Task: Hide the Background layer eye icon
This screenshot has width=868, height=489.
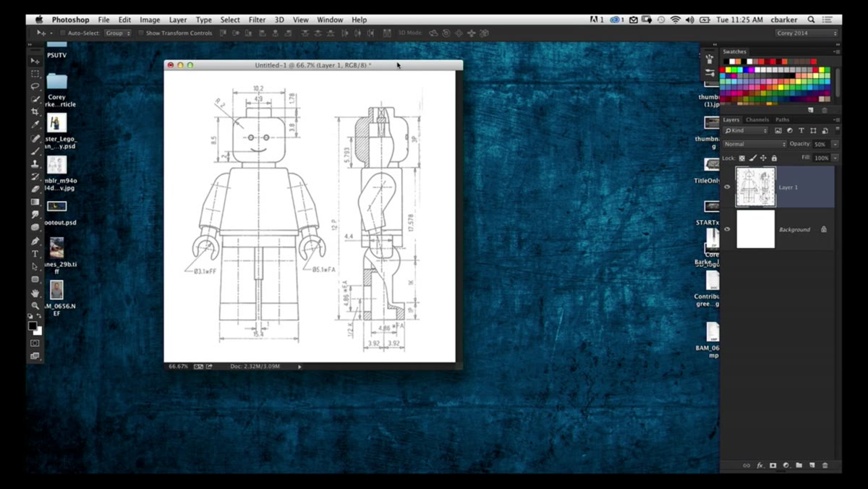Action: click(727, 229)
